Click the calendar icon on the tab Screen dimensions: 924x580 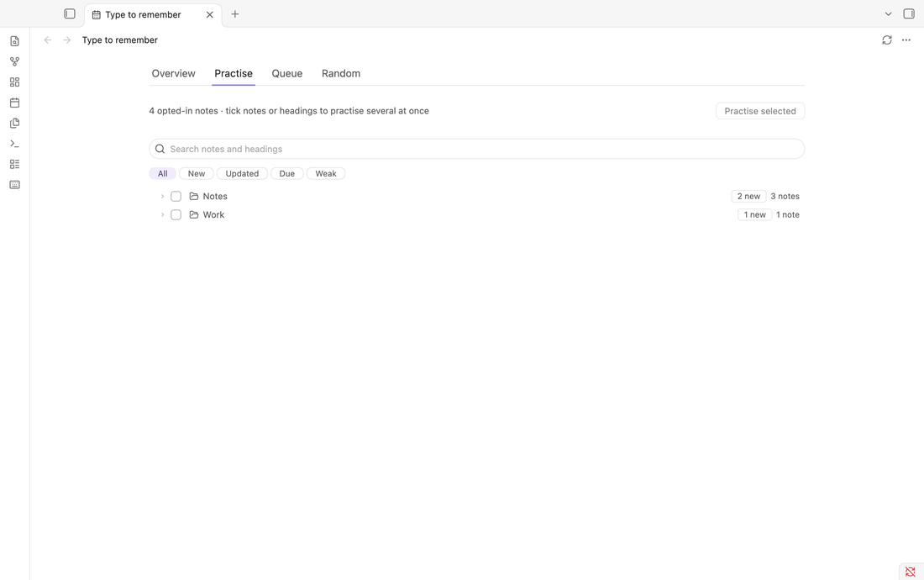pyautogui.click(x=96, y=15)
